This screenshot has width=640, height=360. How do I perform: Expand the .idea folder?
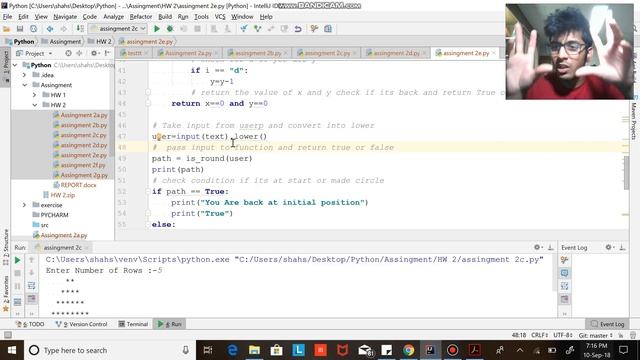24,75
